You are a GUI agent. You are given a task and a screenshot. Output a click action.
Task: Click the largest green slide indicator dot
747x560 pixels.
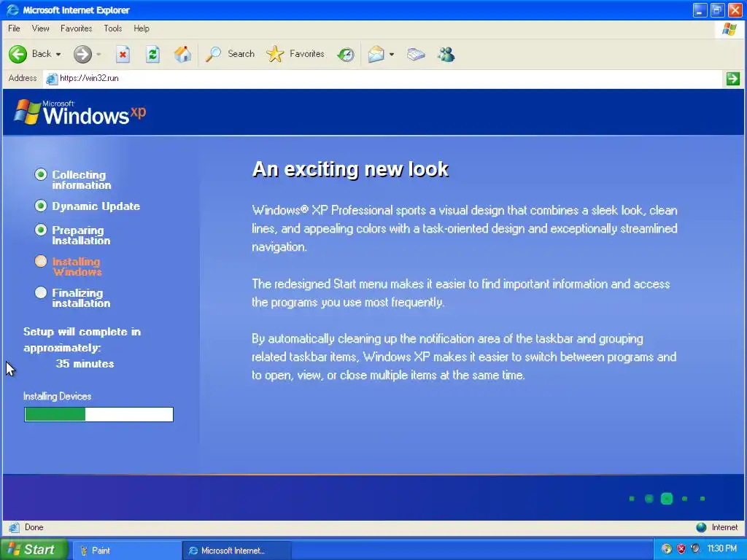[667, 499]
